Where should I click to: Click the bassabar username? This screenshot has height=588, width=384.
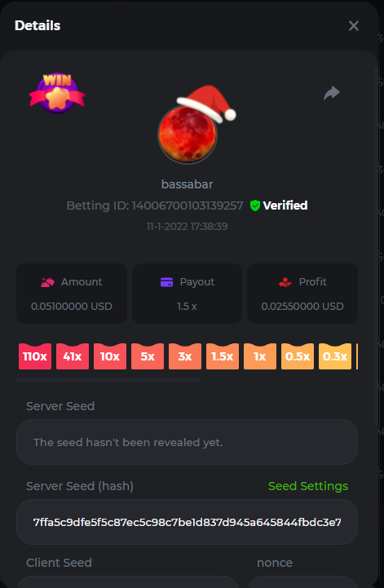point(188,184)
